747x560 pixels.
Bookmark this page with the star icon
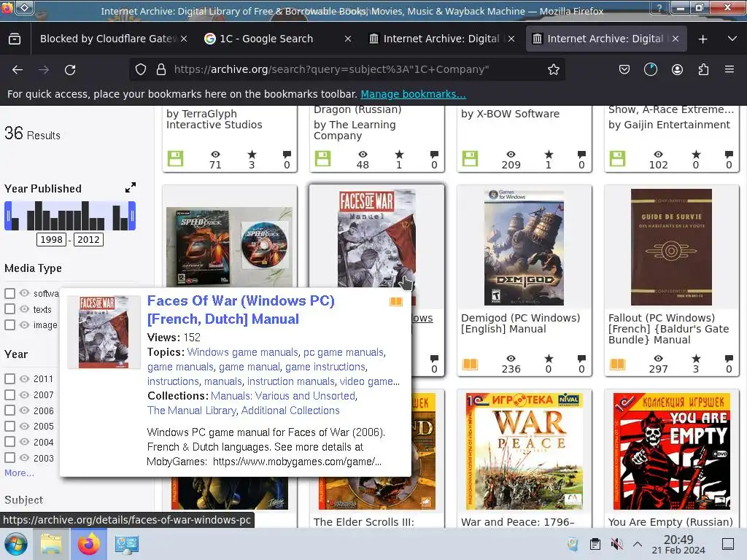point(553,69)
